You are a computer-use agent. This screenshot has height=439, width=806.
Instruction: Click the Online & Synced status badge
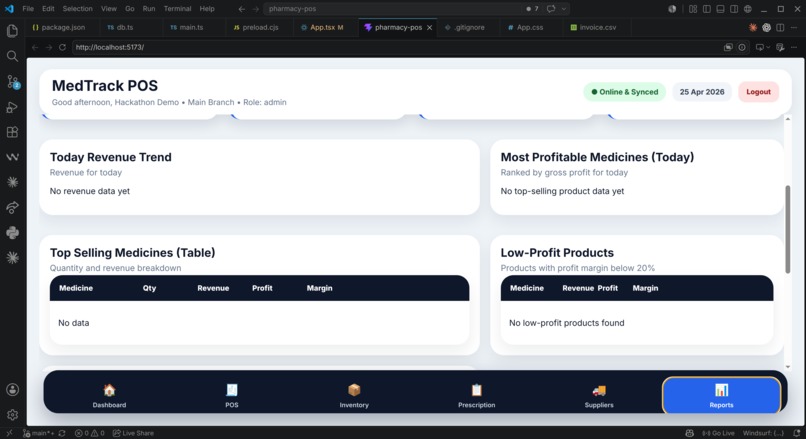pyautogui.click(x=625, y=92)
